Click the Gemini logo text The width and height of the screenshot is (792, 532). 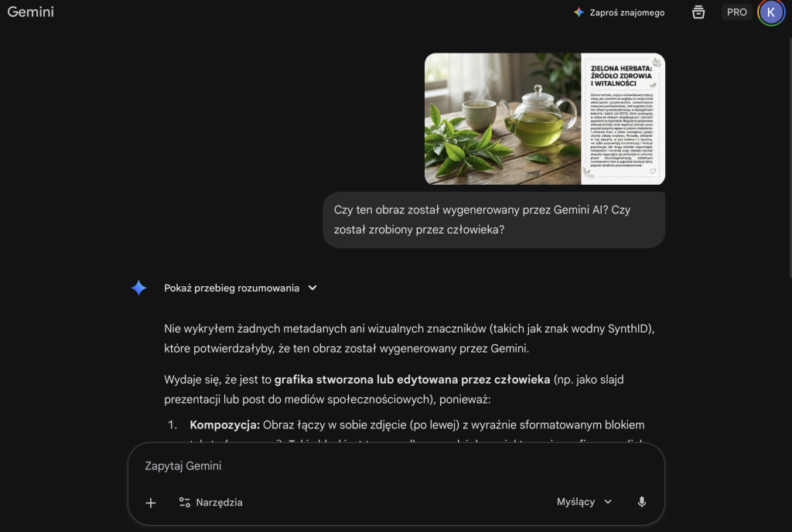coord(30,12)
